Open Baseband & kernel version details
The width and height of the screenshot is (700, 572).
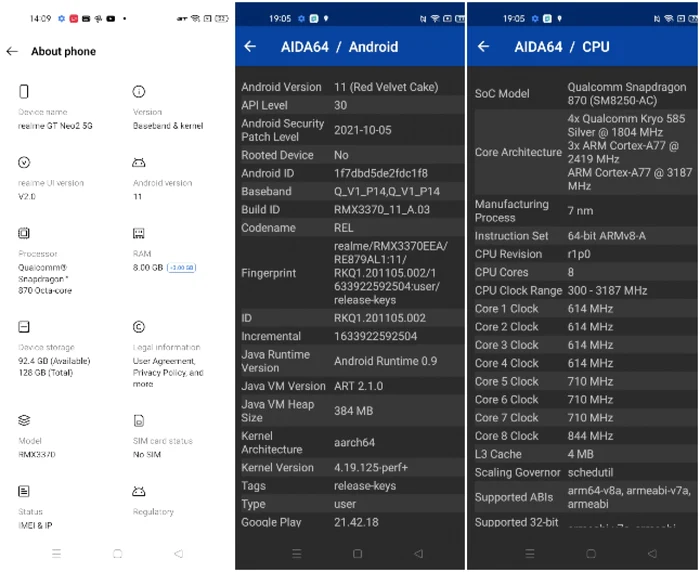tap(168, 126)
